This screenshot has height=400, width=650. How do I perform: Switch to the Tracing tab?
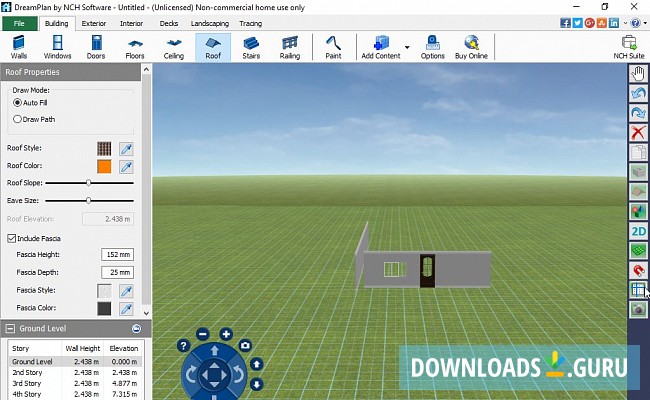[x=250, y=24]
